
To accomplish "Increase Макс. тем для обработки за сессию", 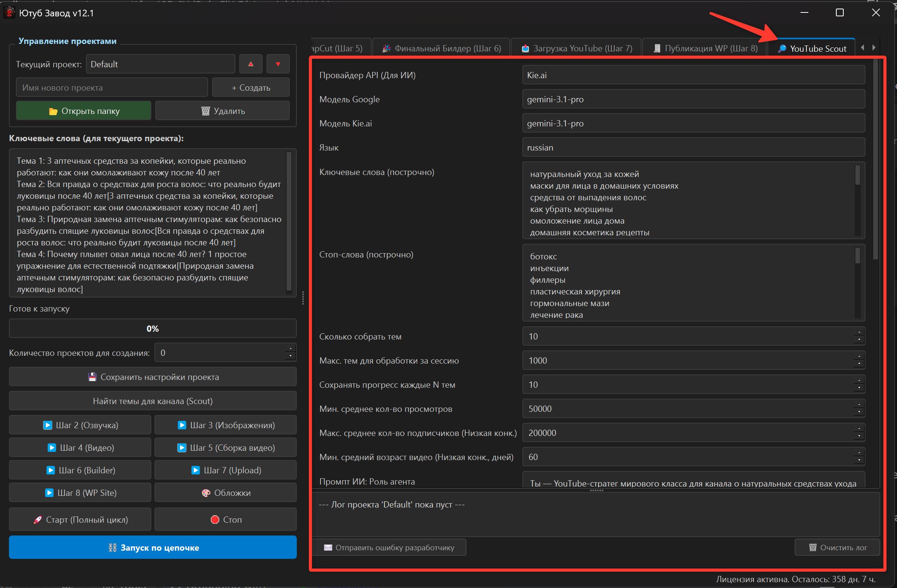I will click(859, 356).
